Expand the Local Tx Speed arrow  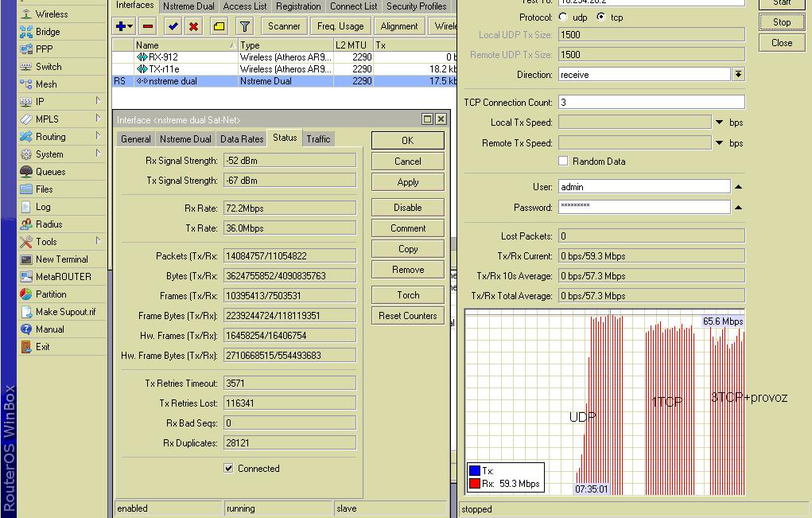[x=719, y=123]
